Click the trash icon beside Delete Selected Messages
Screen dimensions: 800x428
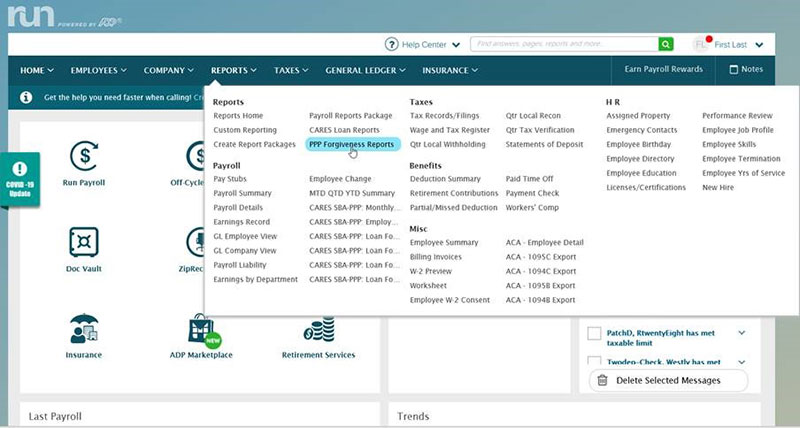tap(603, 380)
